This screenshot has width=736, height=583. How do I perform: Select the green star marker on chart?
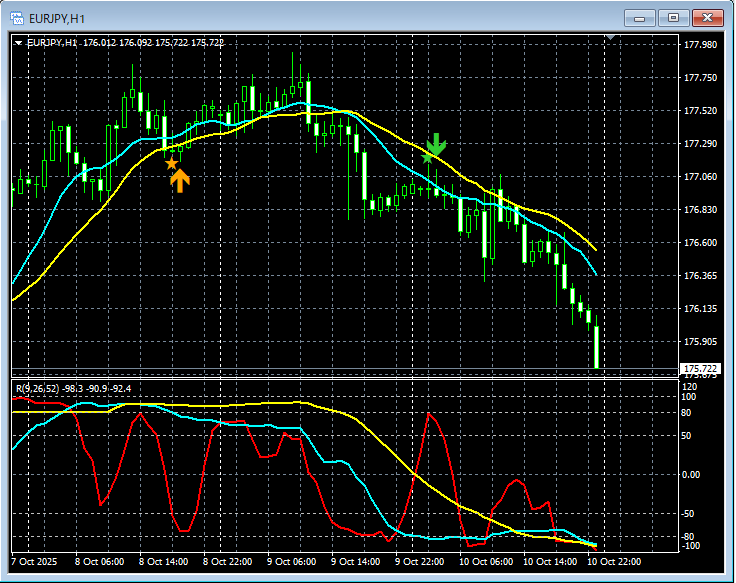427,158
